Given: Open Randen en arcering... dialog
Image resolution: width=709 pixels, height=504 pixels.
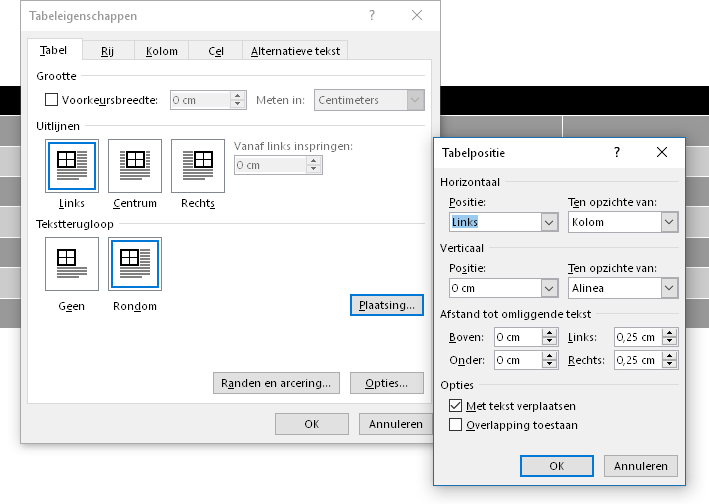Looking at the screenshot, I should (276, 383).
